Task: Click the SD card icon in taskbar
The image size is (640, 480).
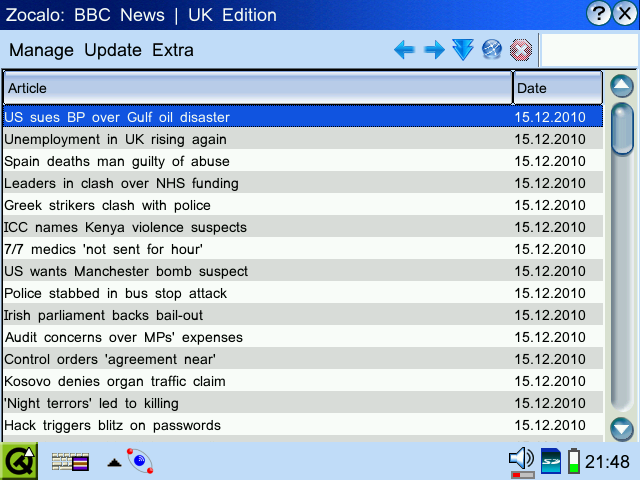Action: coord(551,460)
